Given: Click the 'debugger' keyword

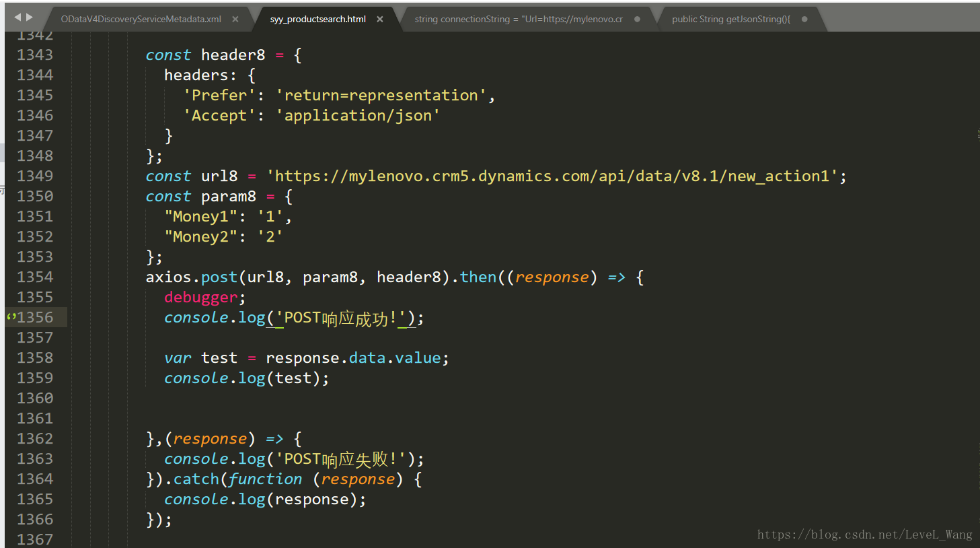Looking at the screenshot, I should tap(200, 298).
